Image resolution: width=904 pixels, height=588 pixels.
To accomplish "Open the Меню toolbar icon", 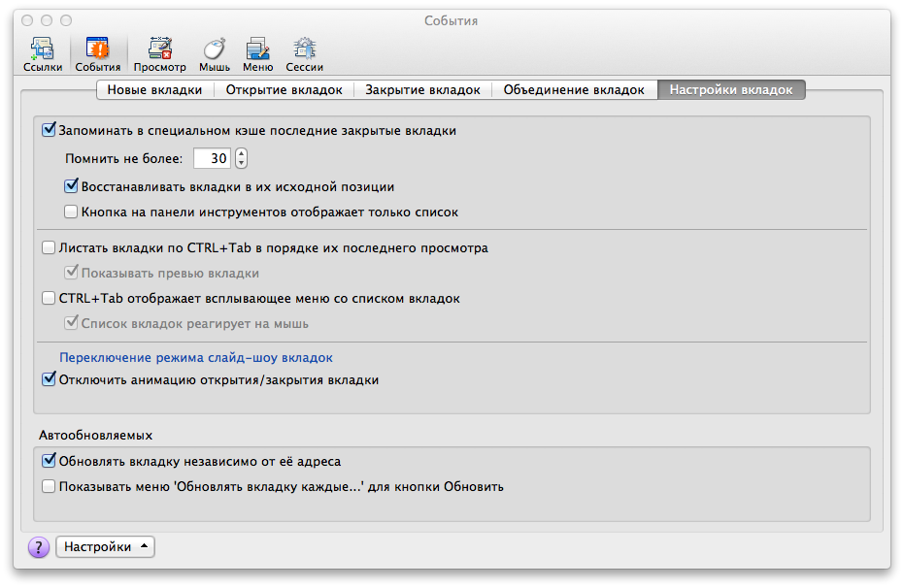I will pyautogui.click(x=257, y=54).
